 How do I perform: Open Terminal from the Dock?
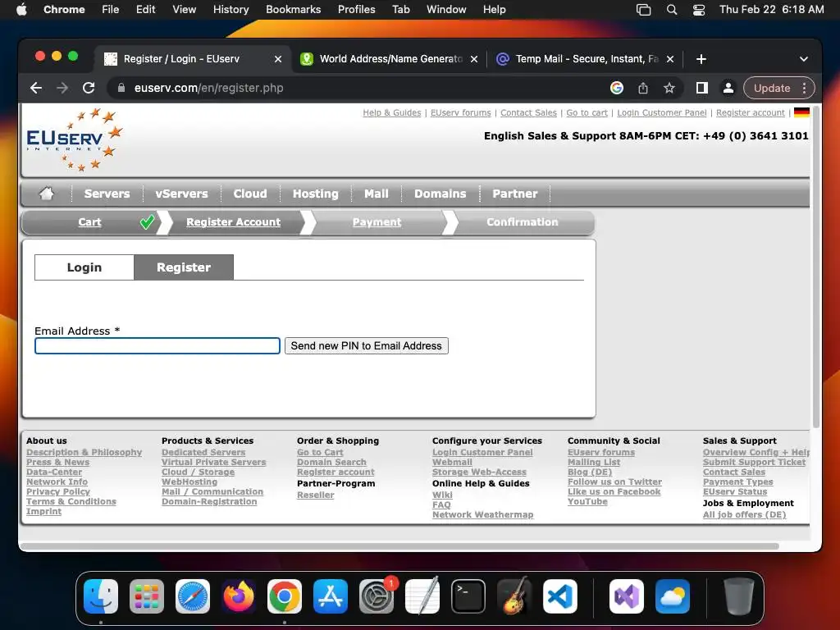pyautogui.click(x=468, y=596)
